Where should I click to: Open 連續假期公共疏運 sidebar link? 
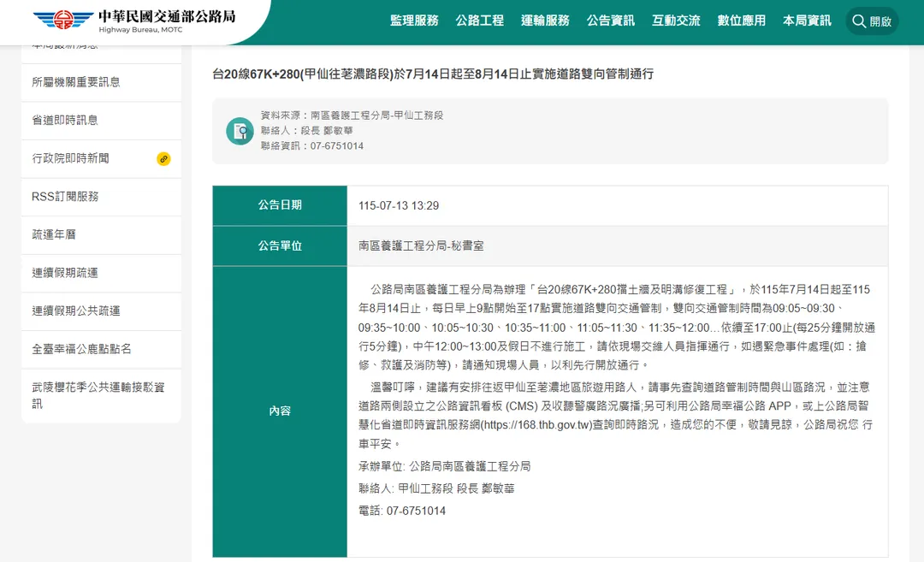101,311
